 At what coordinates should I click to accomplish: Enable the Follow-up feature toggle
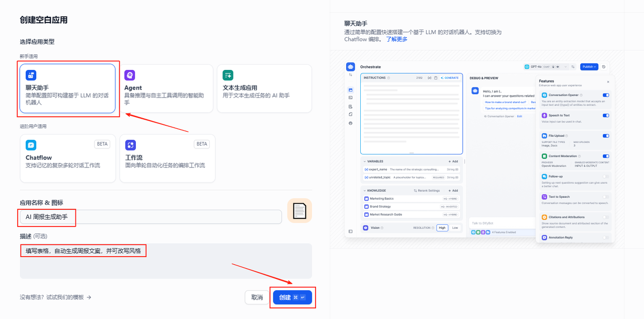[606, 177]
